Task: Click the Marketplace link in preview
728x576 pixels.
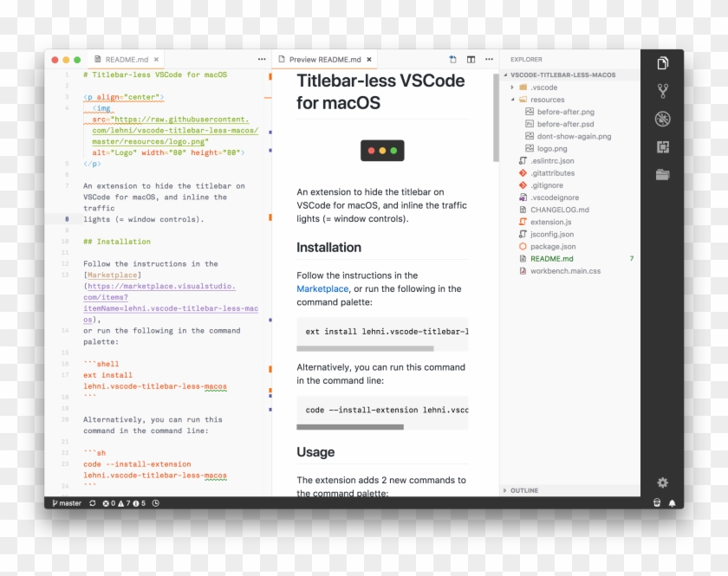Action: [x=322, y=288]
